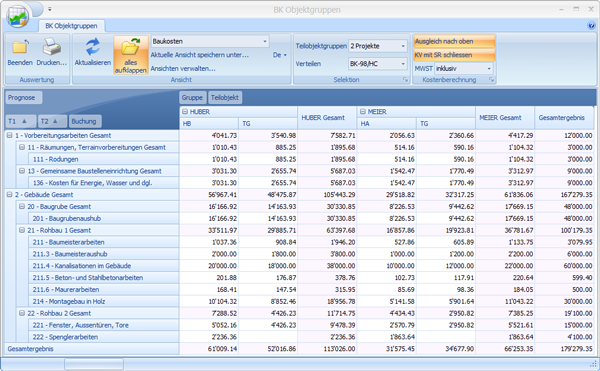Click the Beenden folder icon
Image resolution: width=600 pixels, height=371 pixels.
20,47
